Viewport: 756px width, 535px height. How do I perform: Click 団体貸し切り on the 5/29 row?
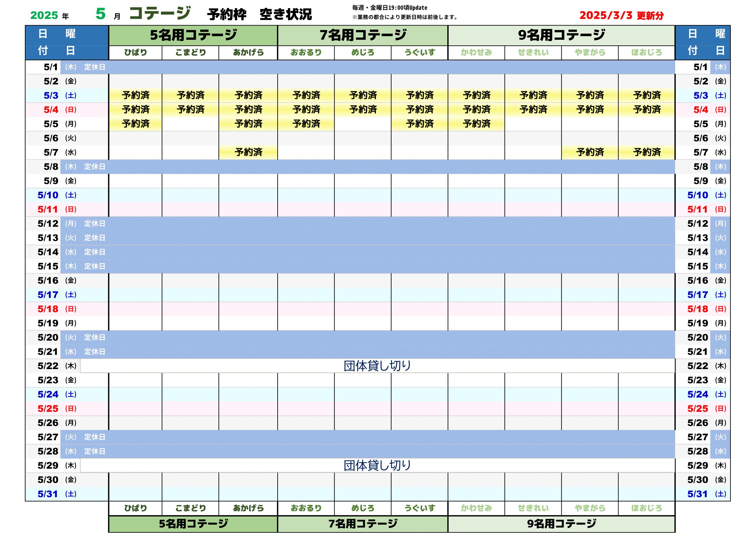(x=377, y=465)
